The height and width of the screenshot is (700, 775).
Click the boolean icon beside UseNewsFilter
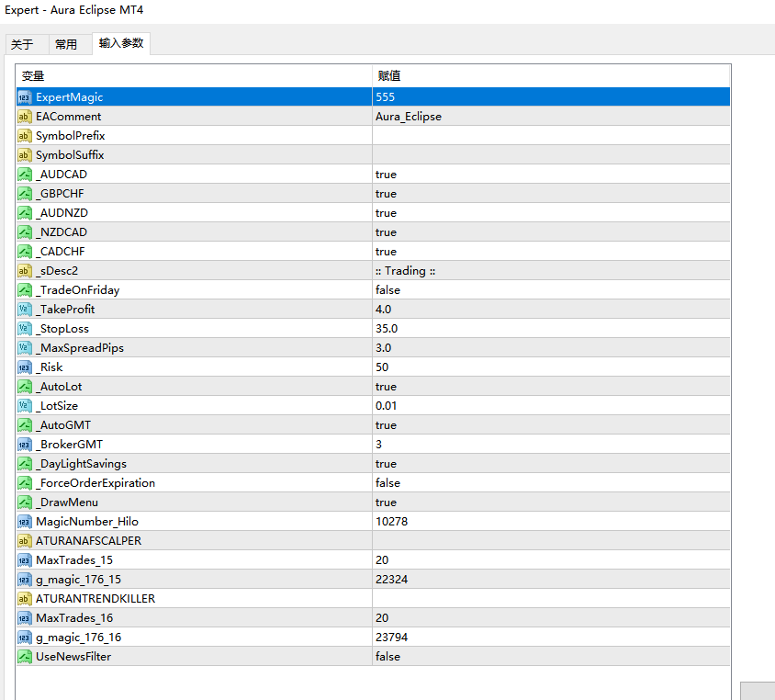pos(25,657)
